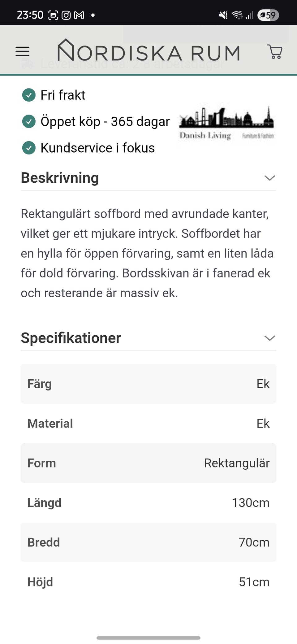Tap the Danish Living brand logo
Screen dimensions: 297x644
226,124
